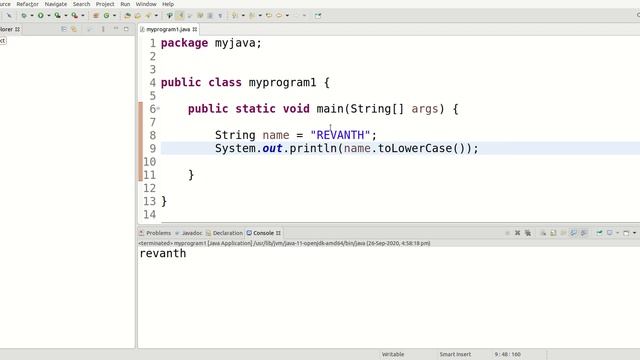Screen dimensions: 640x360
Task: Open the Next Annotation dropdown arrow
Action: coord(243,16)
